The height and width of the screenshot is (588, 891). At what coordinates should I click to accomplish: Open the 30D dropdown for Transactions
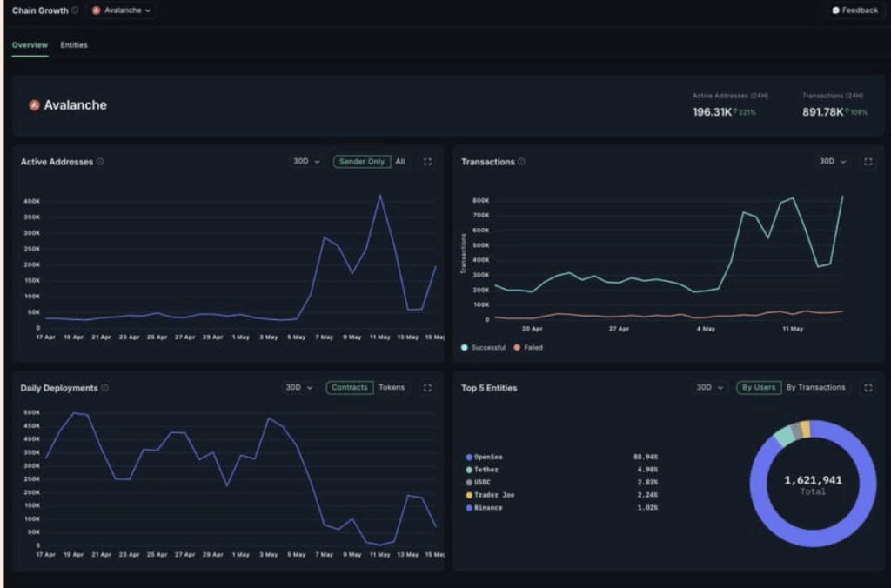pyautogui.click(x=833, y=161)
